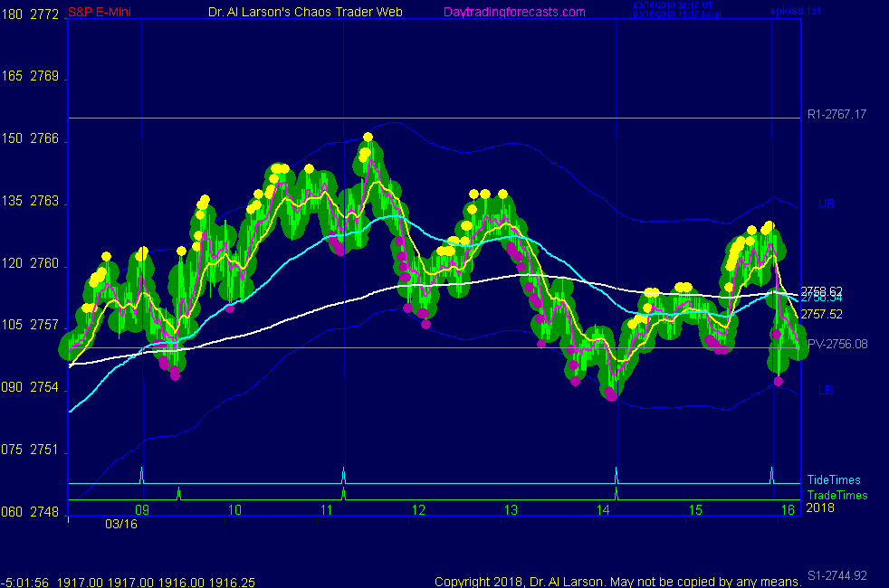Click the 10 hour axis label

click(x=234, y=510)
